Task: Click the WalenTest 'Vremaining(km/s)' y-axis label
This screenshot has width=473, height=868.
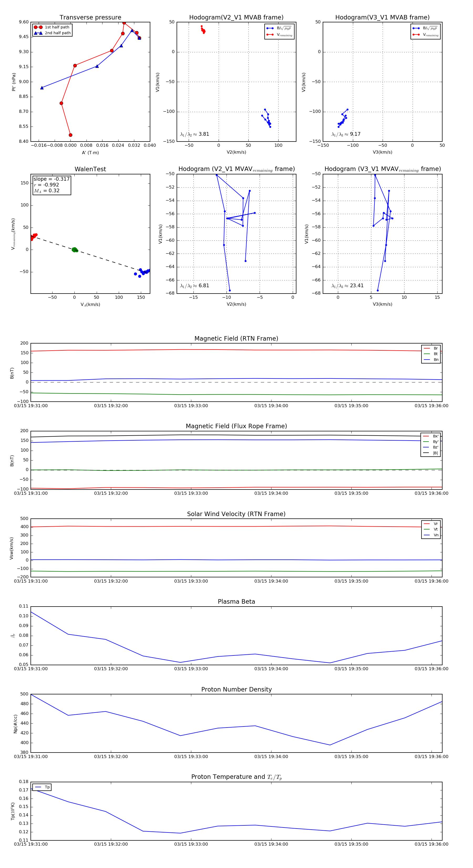Action: [x=13, y=234]
